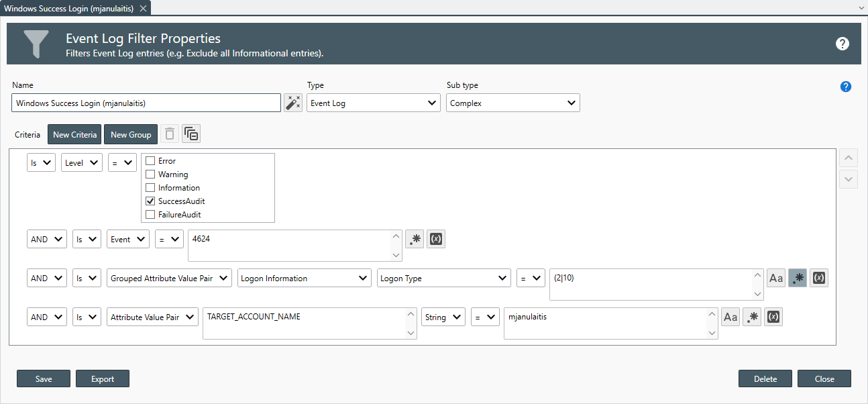The image size is (868, 404).
Task: Toggle regex icon on the mjanulaitis value row
Action: [752, 317]
